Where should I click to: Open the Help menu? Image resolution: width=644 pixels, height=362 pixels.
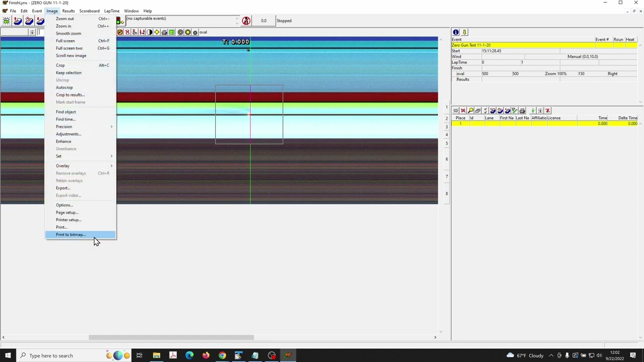coord(147,11)
